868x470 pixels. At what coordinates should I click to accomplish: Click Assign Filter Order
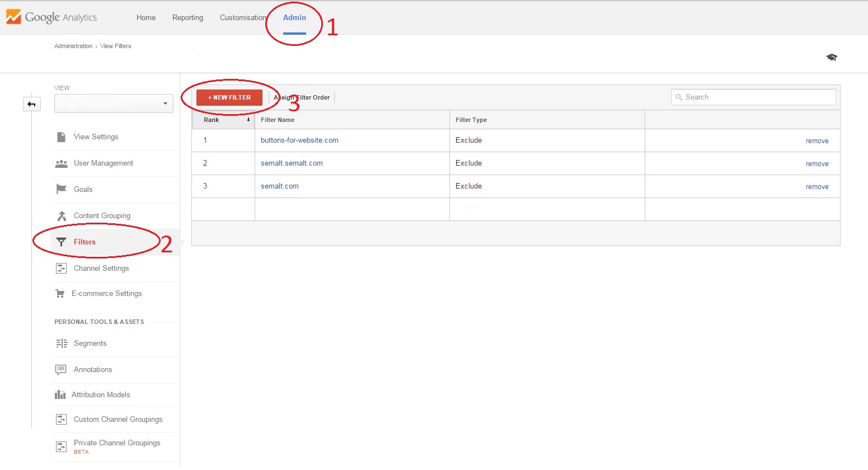(x=302, y=97)
